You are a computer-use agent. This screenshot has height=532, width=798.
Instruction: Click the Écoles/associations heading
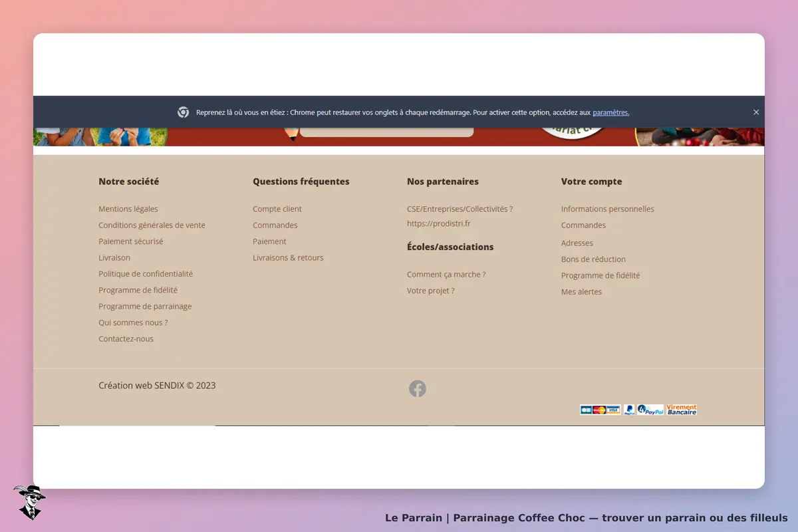[x=450, y=247]
